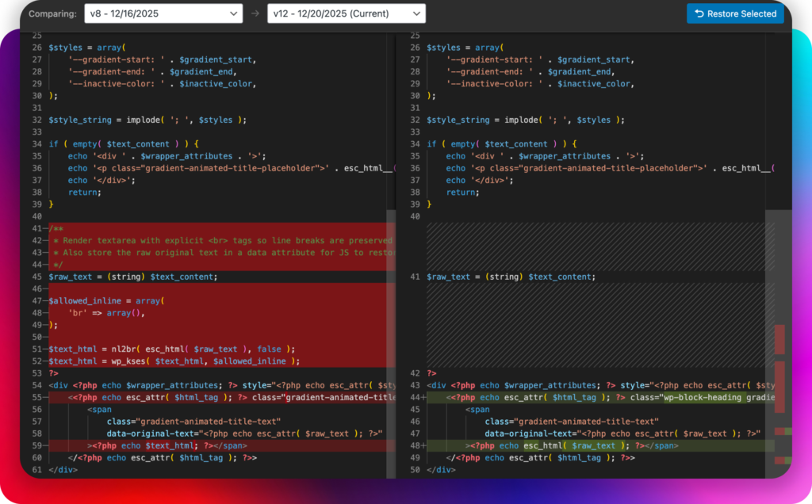Open the v8 - 12/16/2025 version dropdown
The width and height of the screenshot is (812, 504).
[x=163, y=13]
